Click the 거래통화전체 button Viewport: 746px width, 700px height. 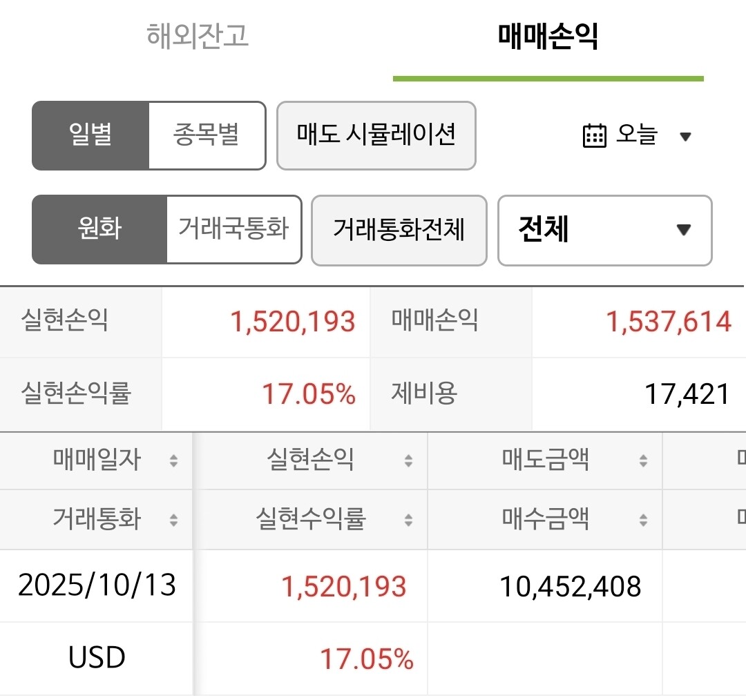pyautogui.click(x=399, y=230)
